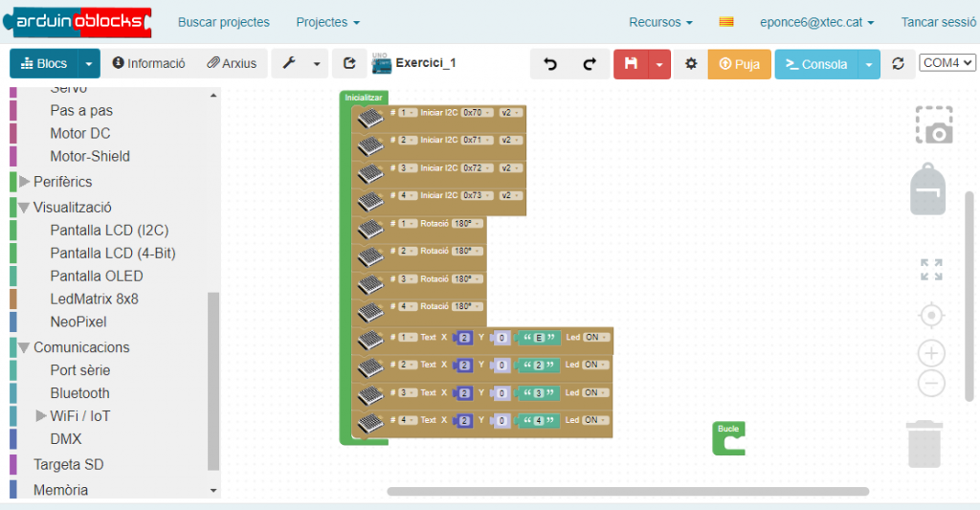
Task: Expand the Perifèrics category
Action: (25, 181)
